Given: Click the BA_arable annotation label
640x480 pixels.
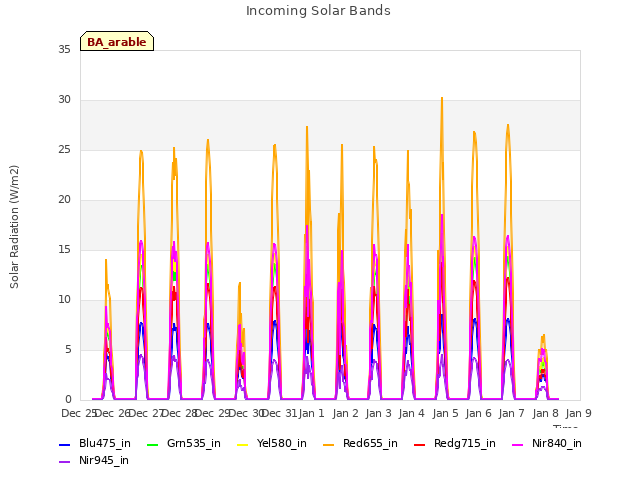Looking at the screenshot, I should pyautogui.click(x=117, y=41).
